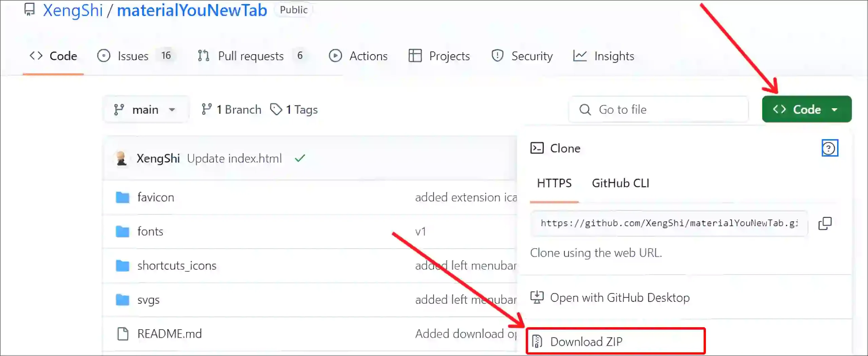Open the Security tab

(x=522, y=56)
